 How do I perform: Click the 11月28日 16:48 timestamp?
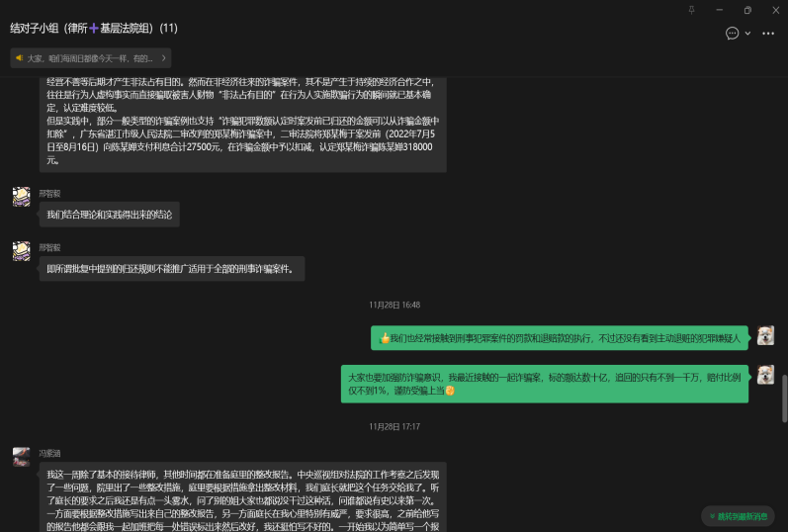tap(394, 305)
